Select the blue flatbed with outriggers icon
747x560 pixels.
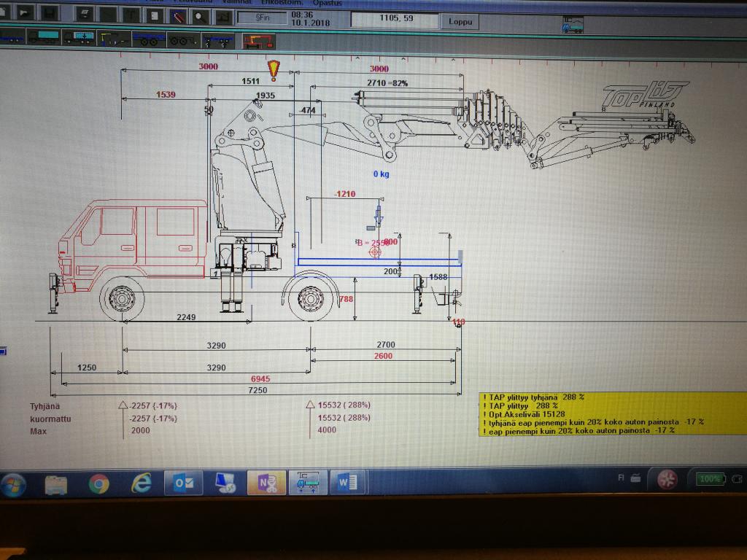click(217, 39)
